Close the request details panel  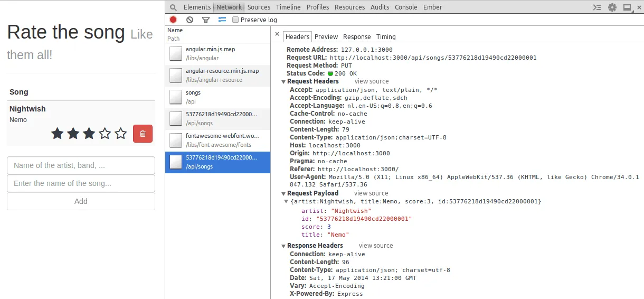277,34
